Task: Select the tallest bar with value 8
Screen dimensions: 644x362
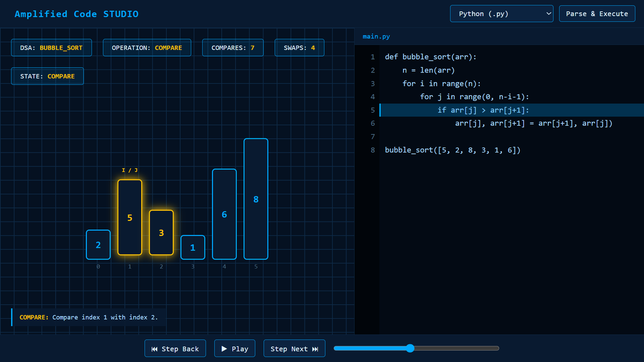Action: pyautogui.click(x=256, y=199)
